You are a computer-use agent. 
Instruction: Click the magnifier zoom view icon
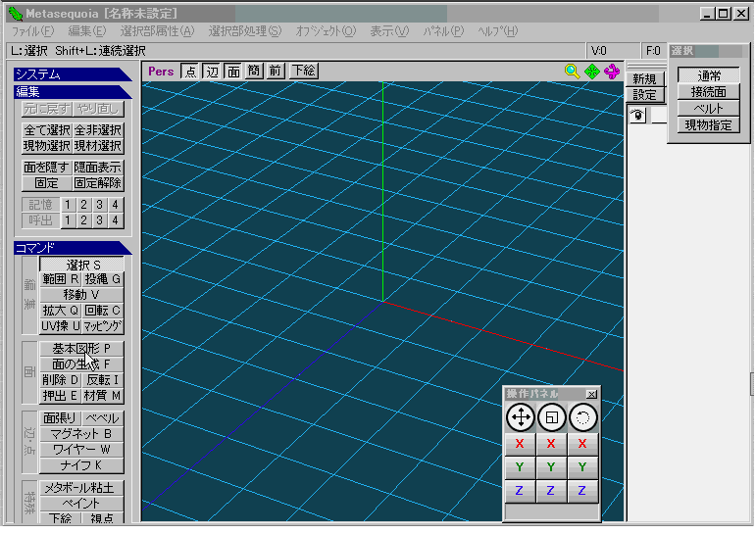(x=572, y=72)
